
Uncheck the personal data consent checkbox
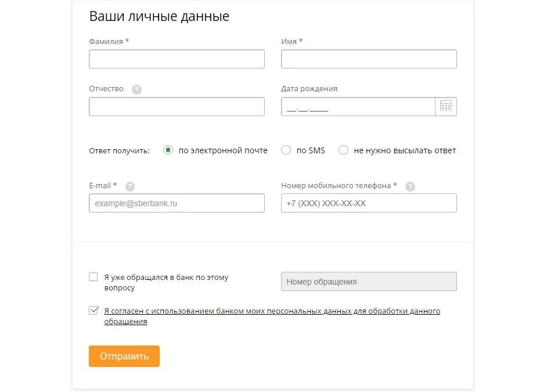click(93, 311)
